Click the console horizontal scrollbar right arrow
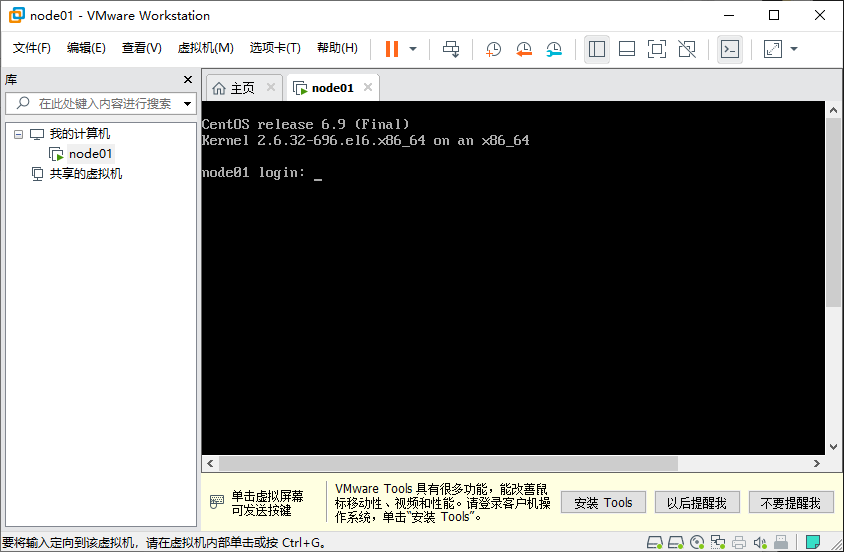The height and width of the screenshot is (552, 844). [817, 463]
